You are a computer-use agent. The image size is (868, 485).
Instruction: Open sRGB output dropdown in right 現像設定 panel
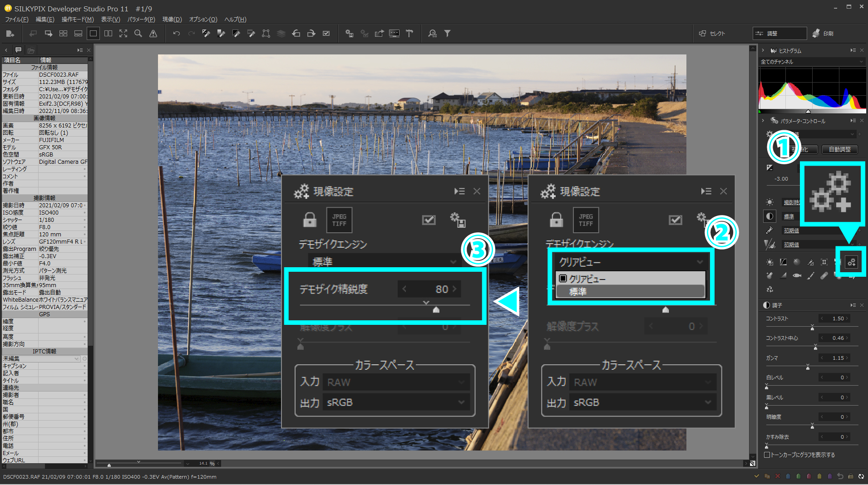[642, 402]
